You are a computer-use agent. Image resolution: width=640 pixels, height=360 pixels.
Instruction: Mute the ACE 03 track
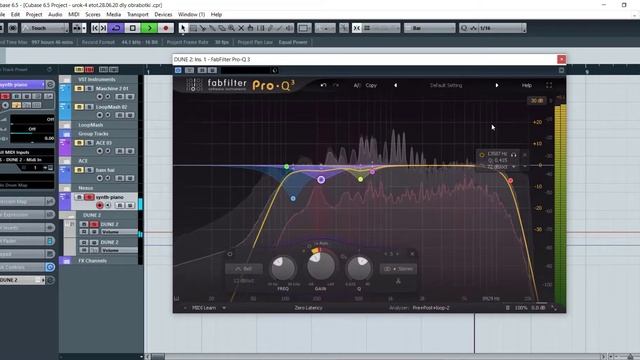tap(79, 143)
